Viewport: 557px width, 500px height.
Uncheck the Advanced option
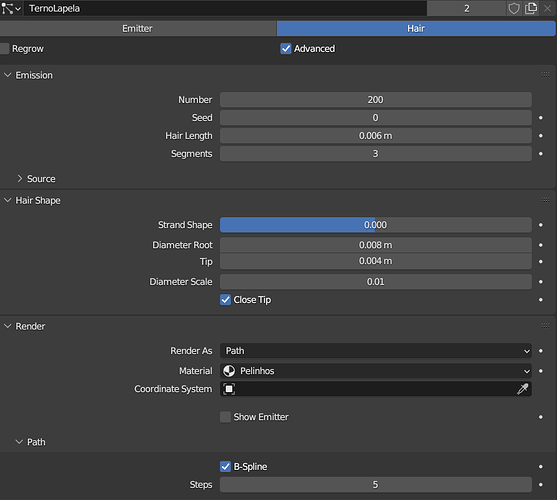[286, 49]
